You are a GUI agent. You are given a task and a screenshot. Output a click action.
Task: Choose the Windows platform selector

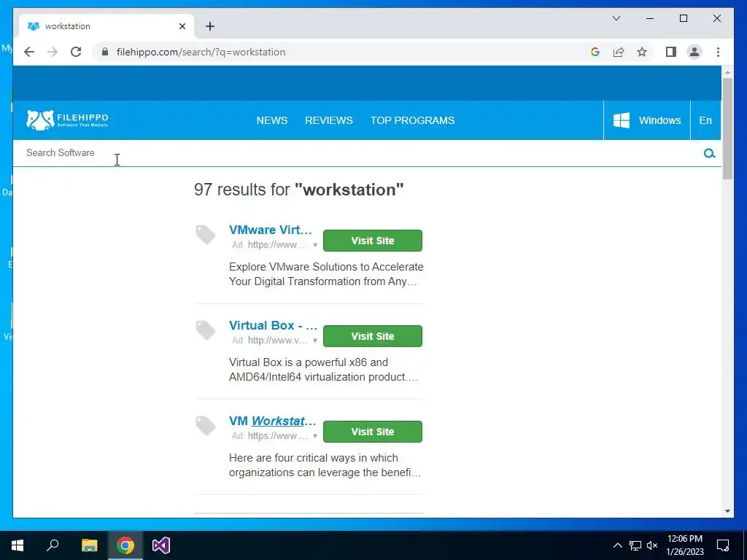647,120
